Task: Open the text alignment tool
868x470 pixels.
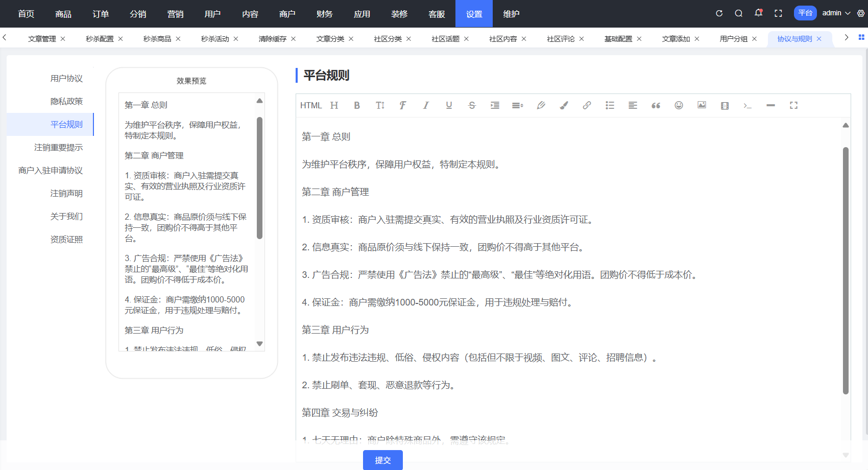Action: [x=633, y=105]
